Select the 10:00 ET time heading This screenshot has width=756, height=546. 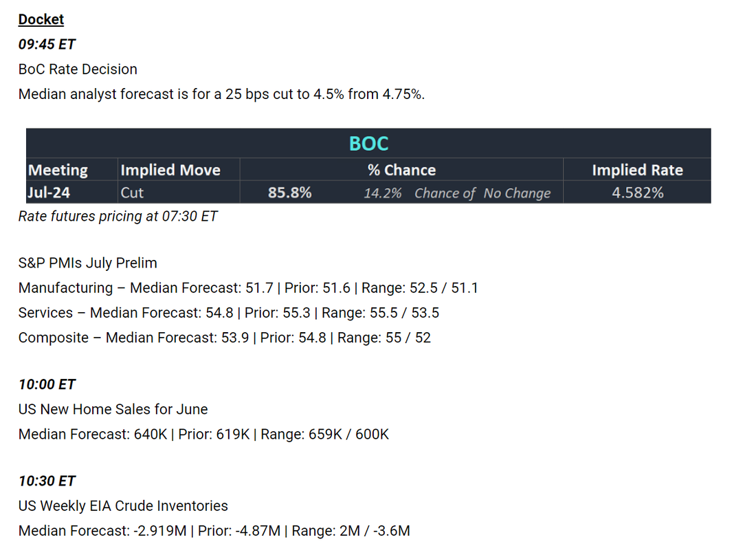[x=47, y=384]
